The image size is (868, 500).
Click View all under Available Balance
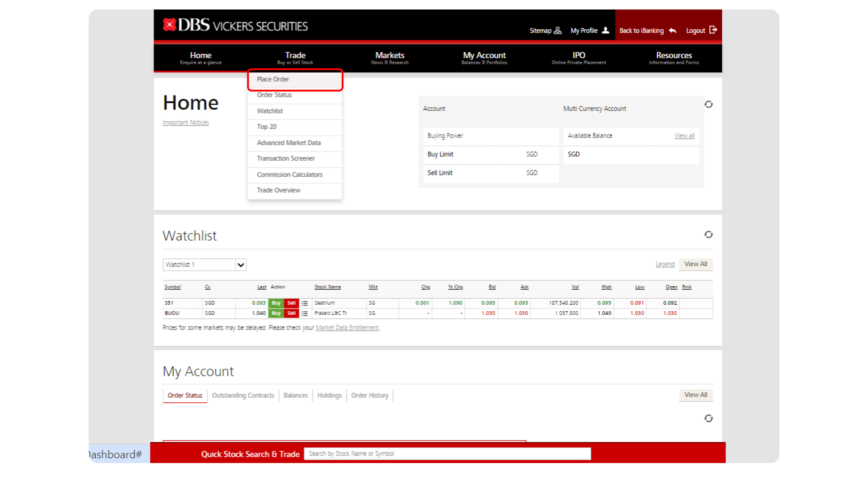coord(684,136)
